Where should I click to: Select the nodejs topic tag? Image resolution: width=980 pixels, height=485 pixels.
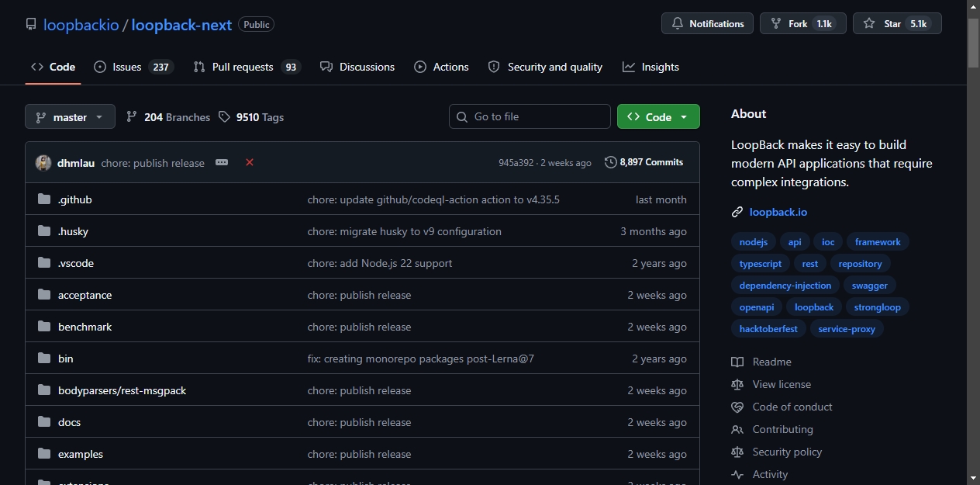tap(752, 242)
